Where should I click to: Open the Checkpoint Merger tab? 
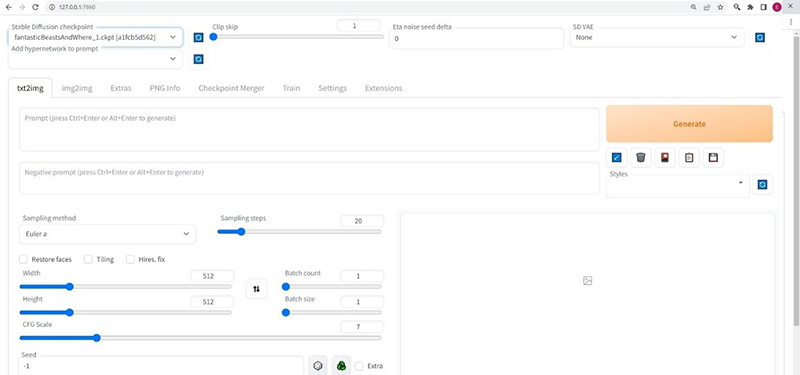pos(231,88)
